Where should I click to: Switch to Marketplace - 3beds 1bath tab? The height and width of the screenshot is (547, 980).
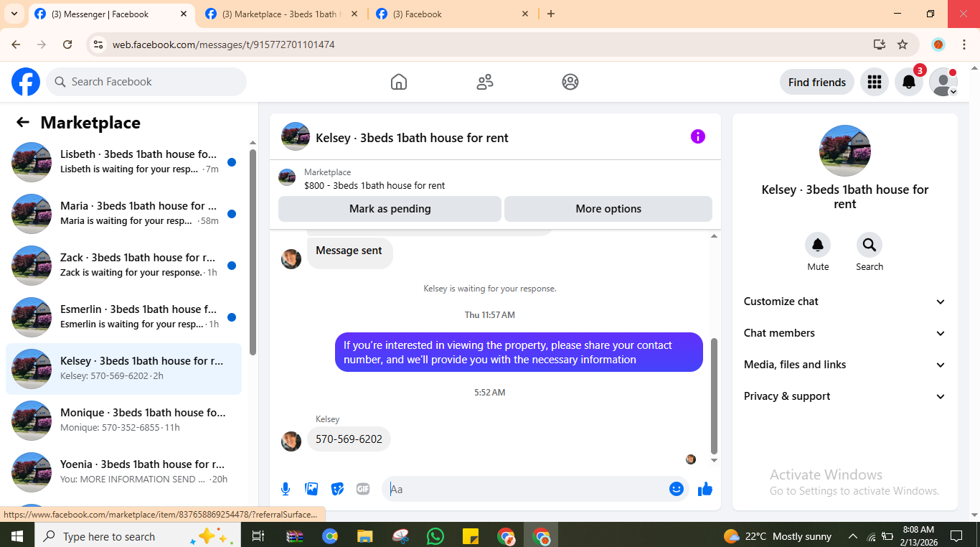pyautogui.click(x=281, y=14)
